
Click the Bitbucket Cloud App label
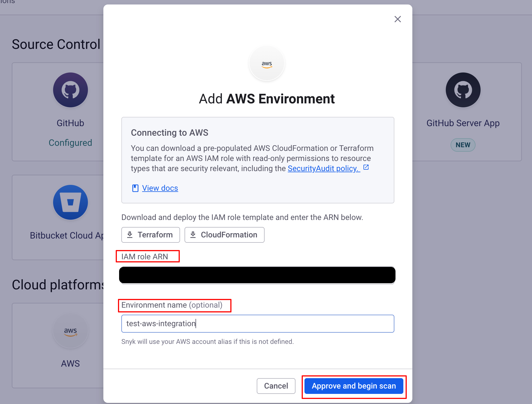pos(67,235)
